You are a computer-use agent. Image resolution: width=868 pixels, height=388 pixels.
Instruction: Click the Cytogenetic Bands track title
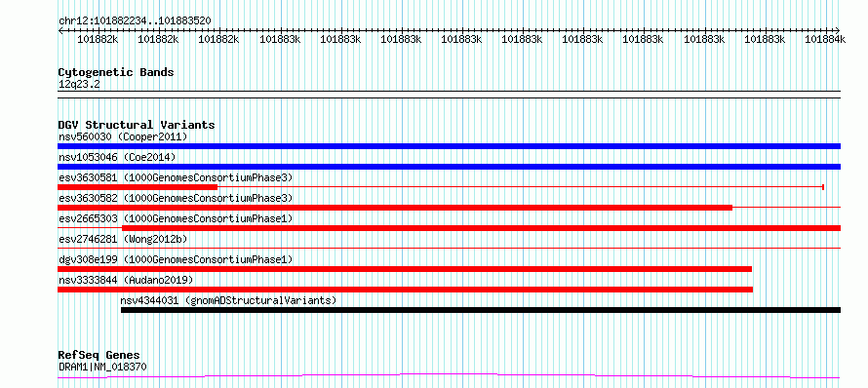116,72
